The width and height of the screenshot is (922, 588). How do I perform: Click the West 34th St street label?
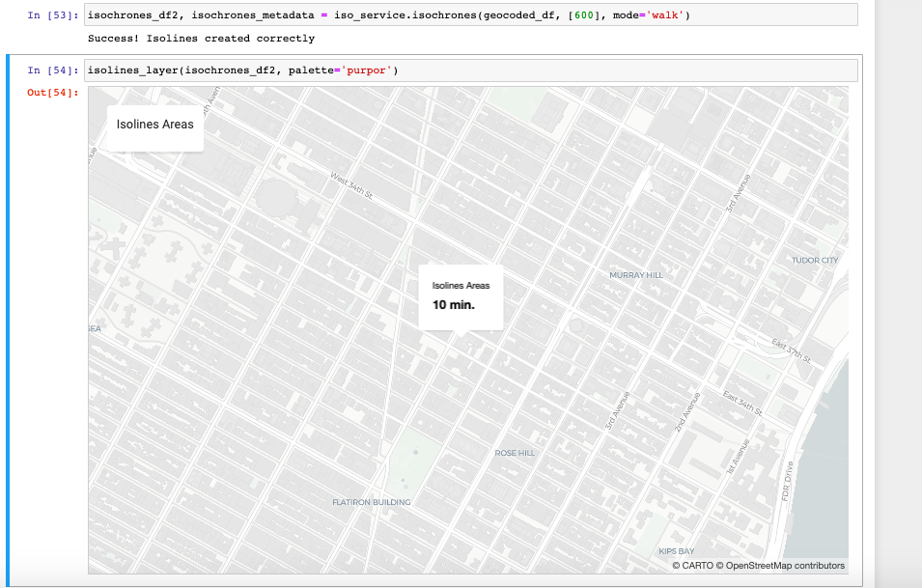coord(352,182)
